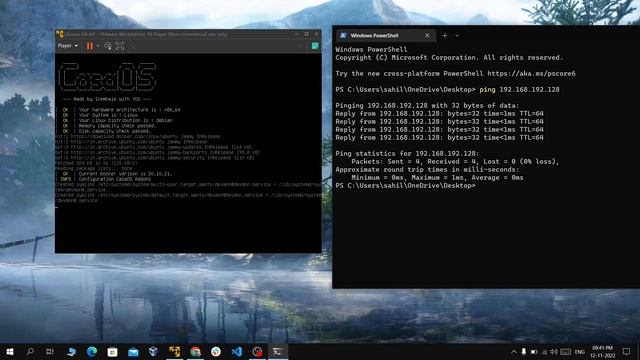Open the Windows Start menu
640x360 pixels.
(10, 351)
